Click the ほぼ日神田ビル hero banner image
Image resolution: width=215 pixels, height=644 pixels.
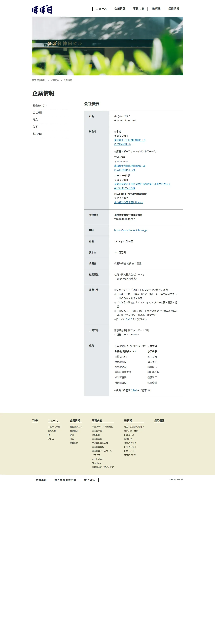pyautogui.click(x=107, y=46)
